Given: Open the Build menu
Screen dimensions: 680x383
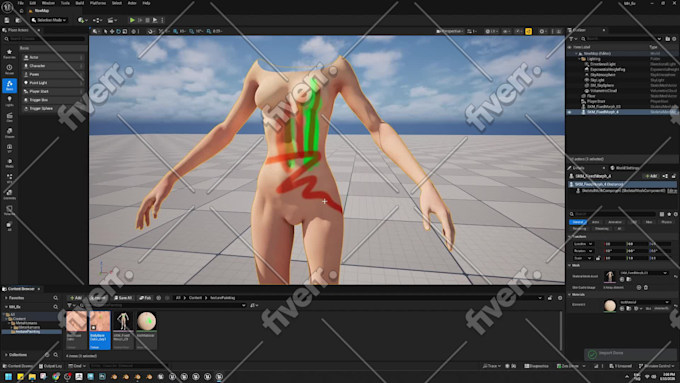Looking at the screenshot, I should coord(80,3).
